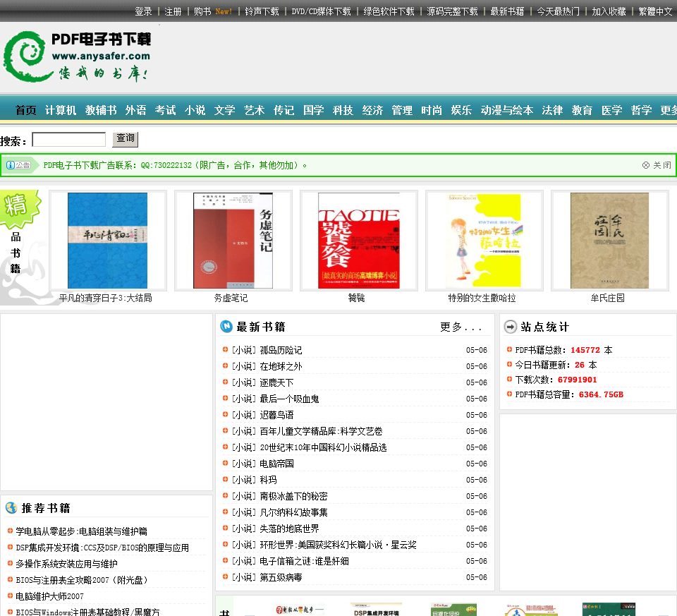Open the 娱乐 category
This screenshot has width=677, height=616.
[x=461, y=110]
